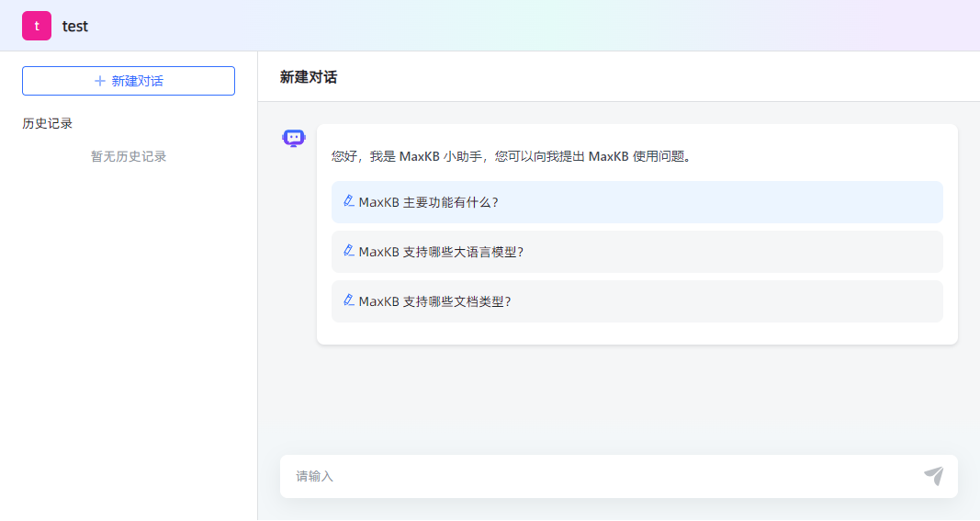Click the MaxKB 小助手 greeting text

[x=511, y=156]
